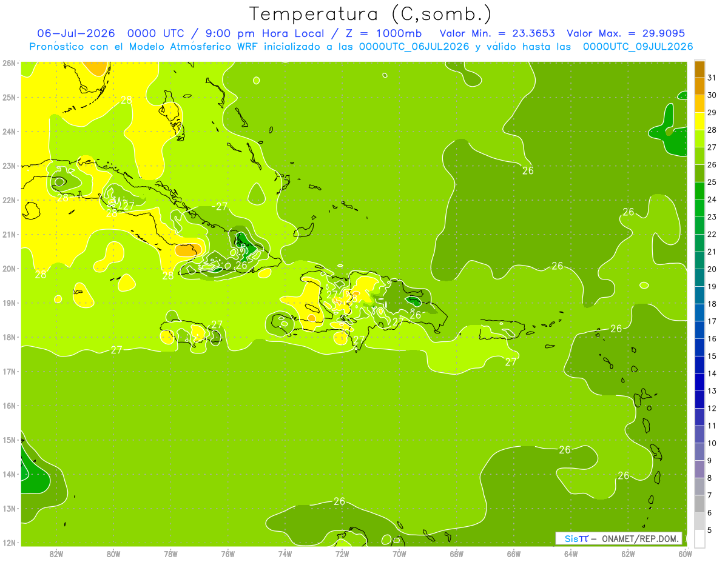This screenshot has height=562, width=728.
Task: Click the "25N" latitude axis label
Action: tap(8, 97)
